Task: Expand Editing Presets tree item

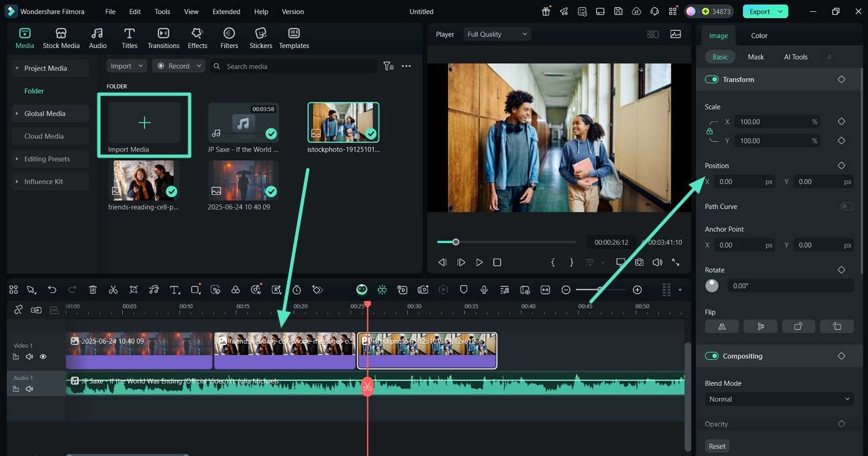Action: point(17,159)
